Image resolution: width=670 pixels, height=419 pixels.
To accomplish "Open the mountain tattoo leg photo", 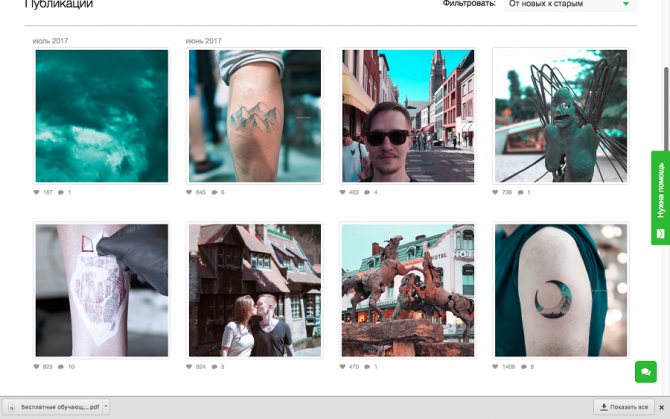I will [x=255, y=116].
